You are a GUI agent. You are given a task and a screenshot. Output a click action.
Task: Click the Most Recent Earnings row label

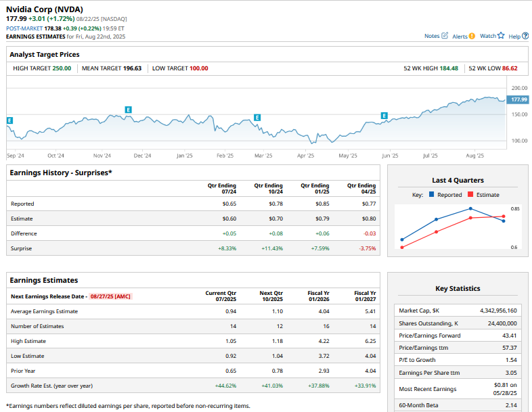(x=428, y=389)
